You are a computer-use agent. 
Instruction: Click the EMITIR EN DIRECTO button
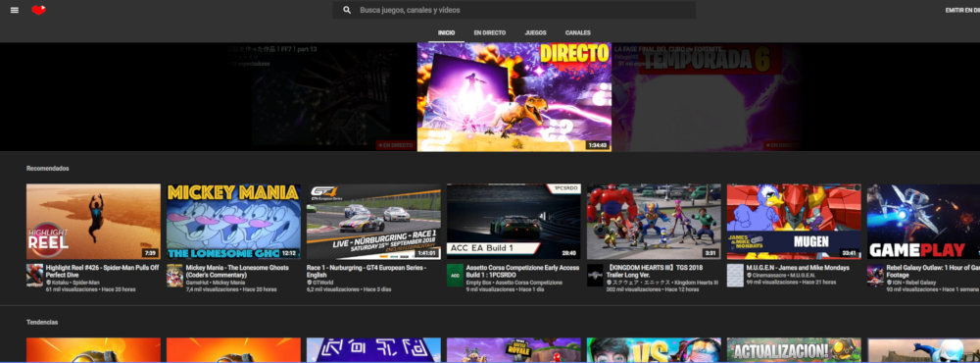point(962,10)
